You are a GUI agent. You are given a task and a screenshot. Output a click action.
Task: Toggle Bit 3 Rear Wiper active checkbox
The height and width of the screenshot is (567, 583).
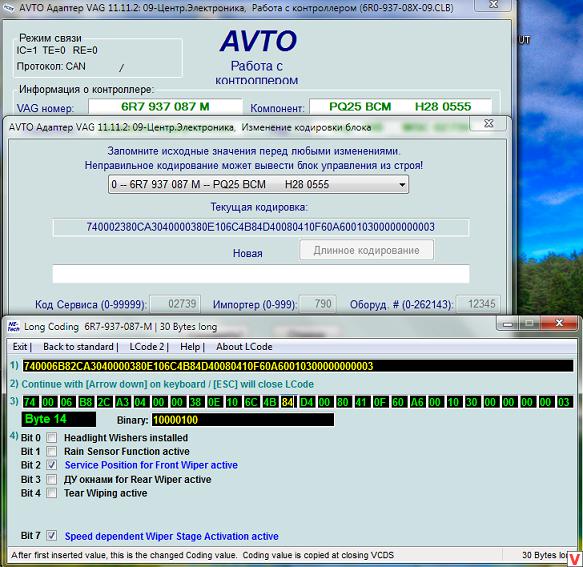pos(51,479)
